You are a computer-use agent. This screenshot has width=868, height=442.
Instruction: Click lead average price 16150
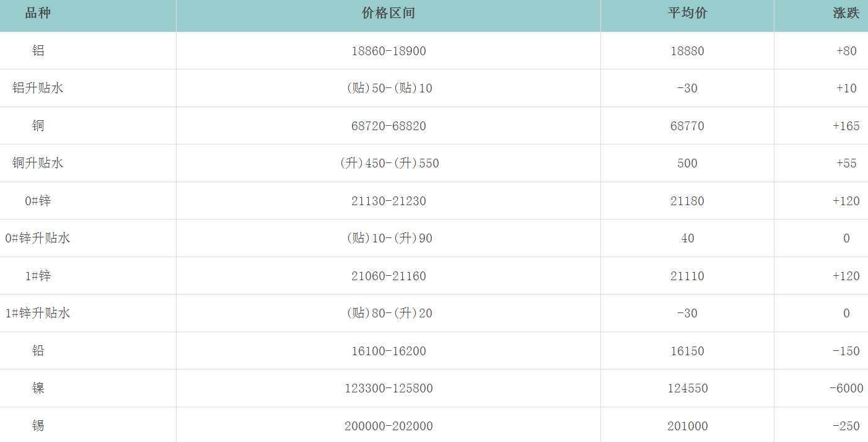(x=687, y=351)
